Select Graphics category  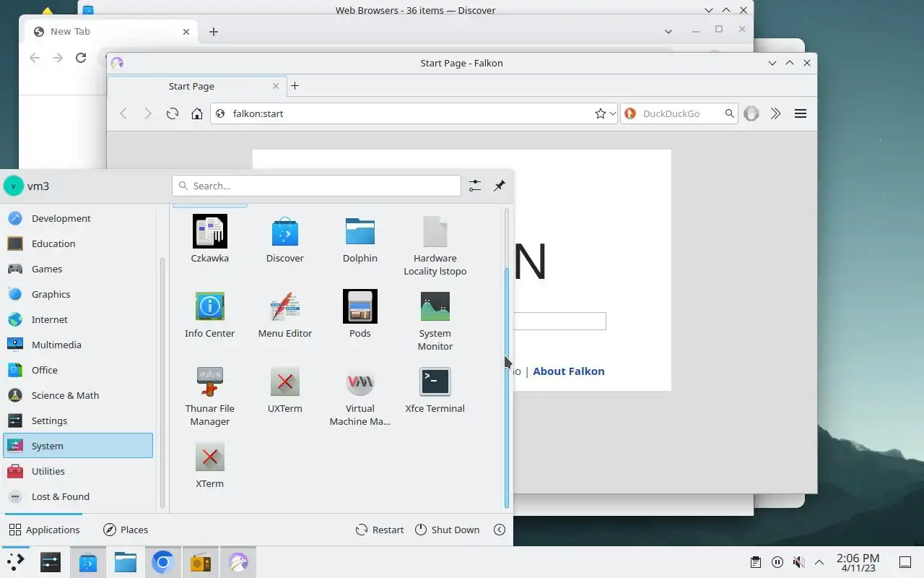click(78, 294)
